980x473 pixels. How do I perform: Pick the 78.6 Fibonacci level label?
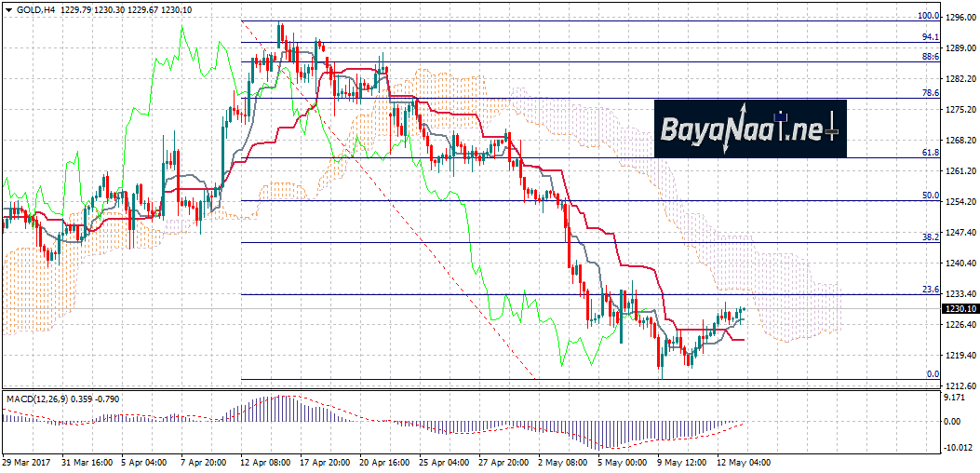[928, 93]
